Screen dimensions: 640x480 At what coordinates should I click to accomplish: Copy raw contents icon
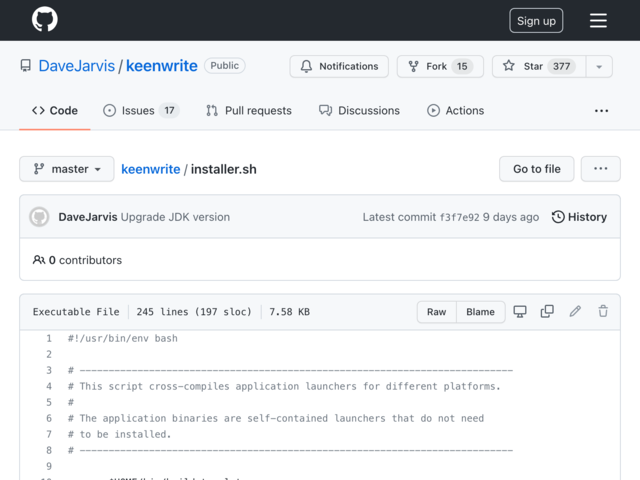coord(547,312)
